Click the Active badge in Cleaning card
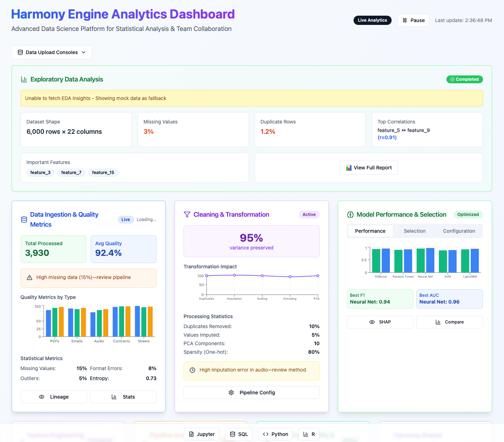Screen dimensions: 504x442 pyautogui.click(x=309, y=215)
